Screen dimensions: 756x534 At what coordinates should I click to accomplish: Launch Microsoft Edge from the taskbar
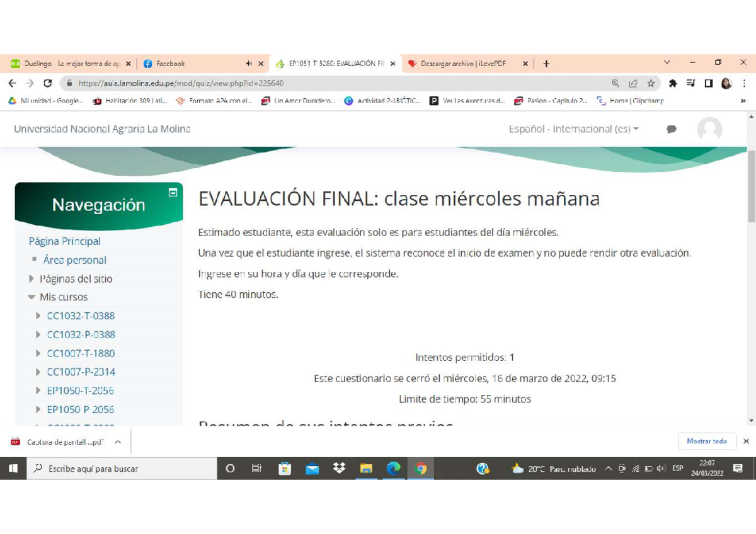(x=394, y=468)
